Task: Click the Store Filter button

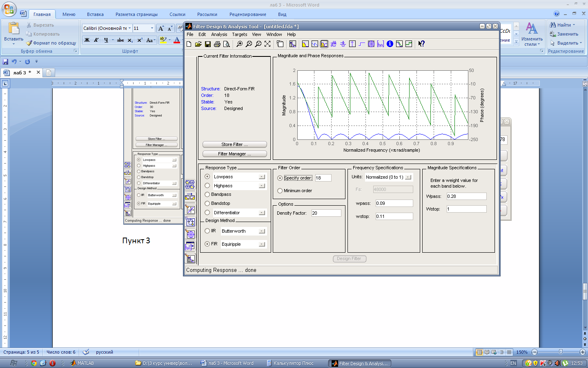Action: pyautogui.click(x=234, y=144)
